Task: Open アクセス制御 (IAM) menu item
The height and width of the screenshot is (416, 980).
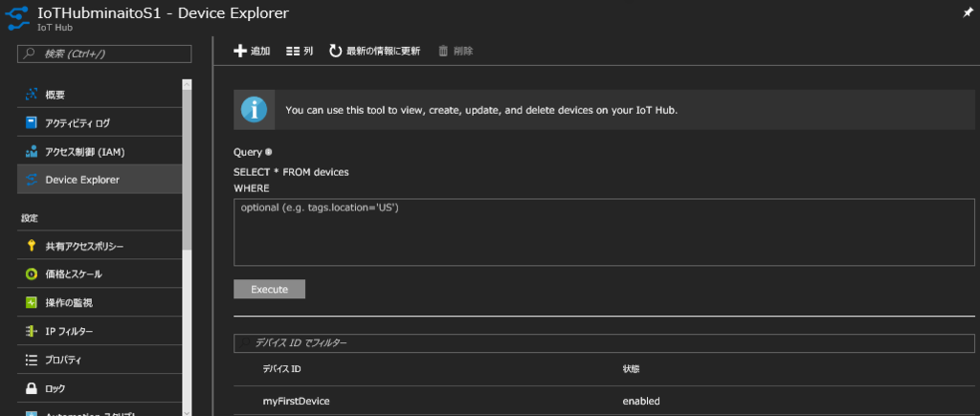Action: click(100, 152)
